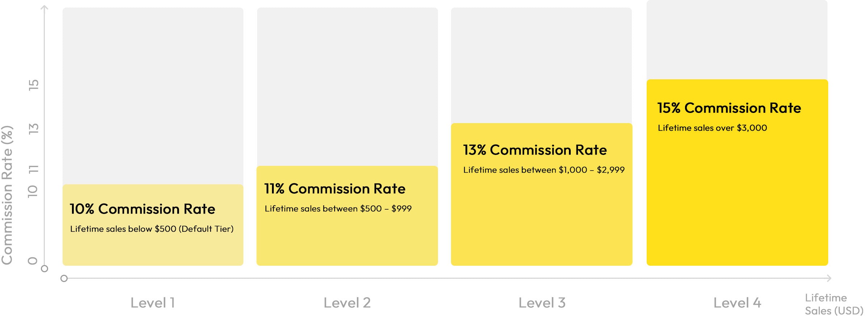Image resolution: width=868 pixels, height=328 pixels.
Task: Click the arrowhead atop the vertical axis
Action: point(44,7)
